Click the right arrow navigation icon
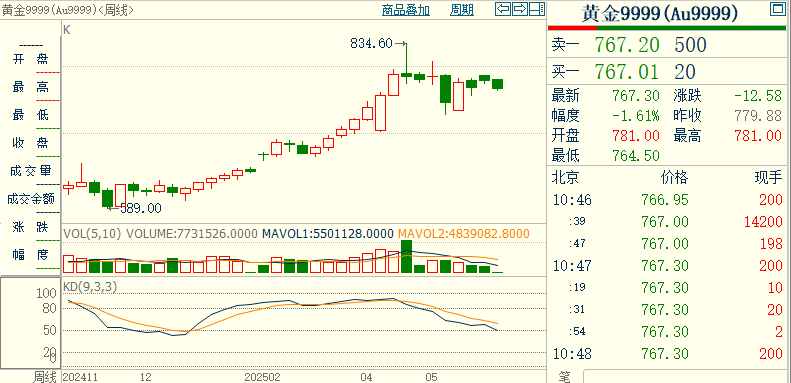Viewport: 791px width, 383px height. coord(520,9)
